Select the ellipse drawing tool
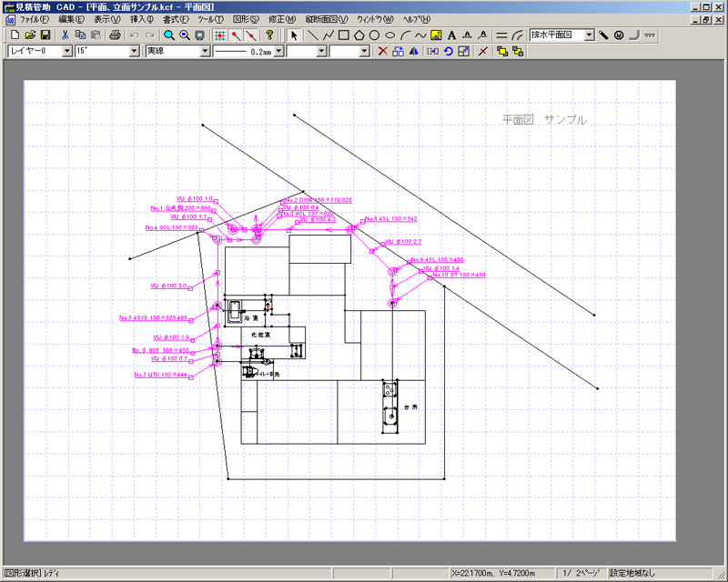Viewport: 728px width, 582px height. point(390,35)
